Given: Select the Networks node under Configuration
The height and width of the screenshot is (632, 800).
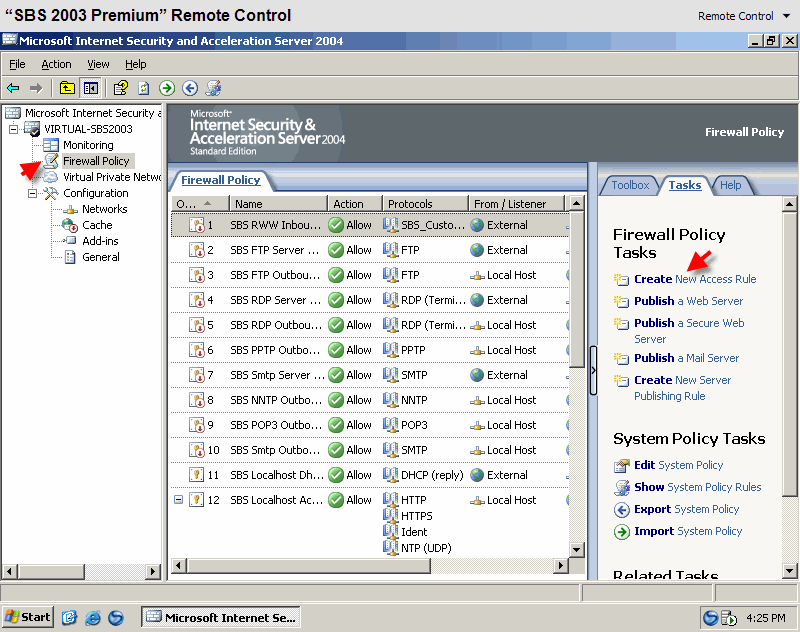Looking at the screenshot, I should (x=105, y=209).
